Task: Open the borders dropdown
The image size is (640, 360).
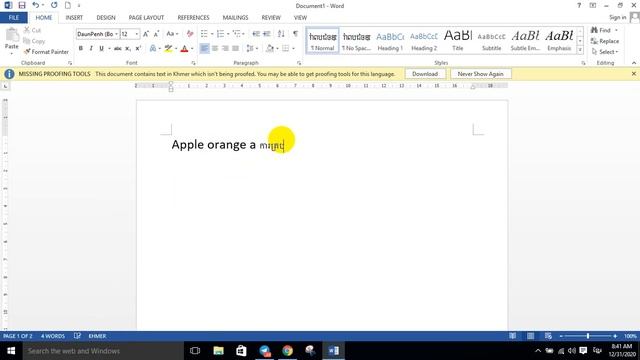Action: click(x=293, y=48)
